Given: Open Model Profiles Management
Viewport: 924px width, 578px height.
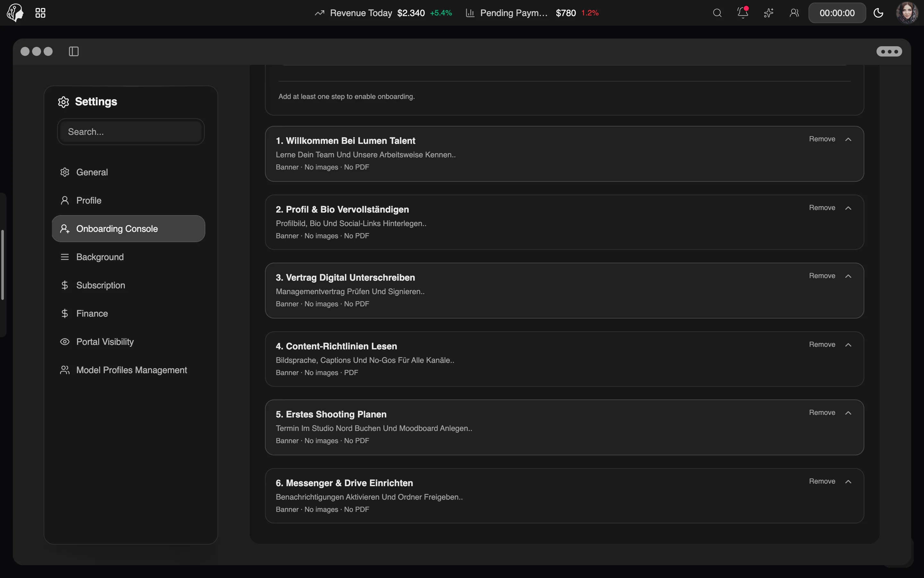Looking at the screenshot, I should 129,370.
